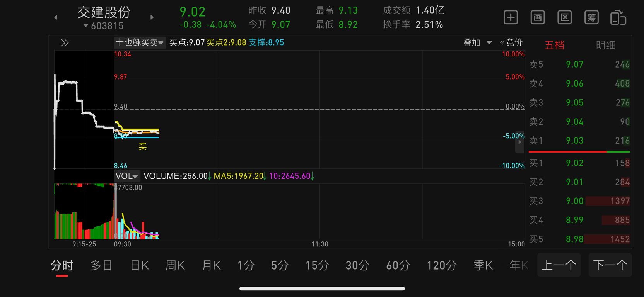644x297 pixels.
Task: Open the VOL indicator dropdown
Action: pyautogui.click(x=127, y=176)
